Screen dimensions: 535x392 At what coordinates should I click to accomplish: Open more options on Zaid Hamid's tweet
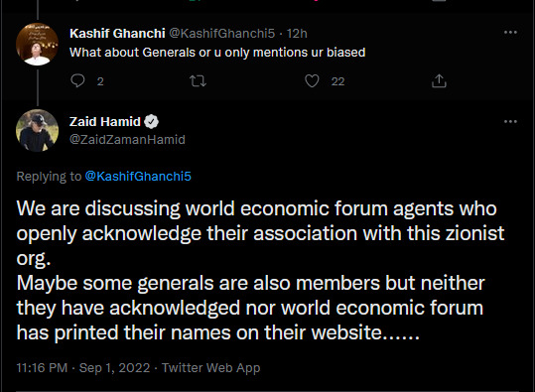click(510, 121)
